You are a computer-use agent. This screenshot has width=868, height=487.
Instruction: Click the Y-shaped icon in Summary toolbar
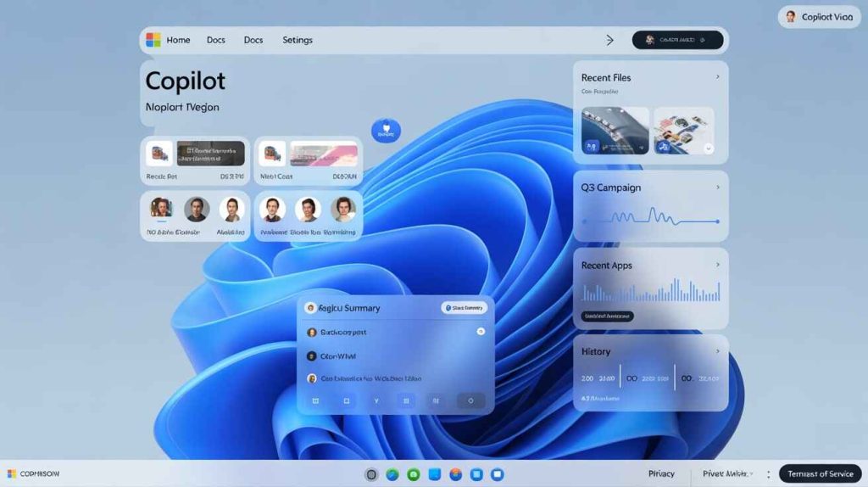coord(376,400)
